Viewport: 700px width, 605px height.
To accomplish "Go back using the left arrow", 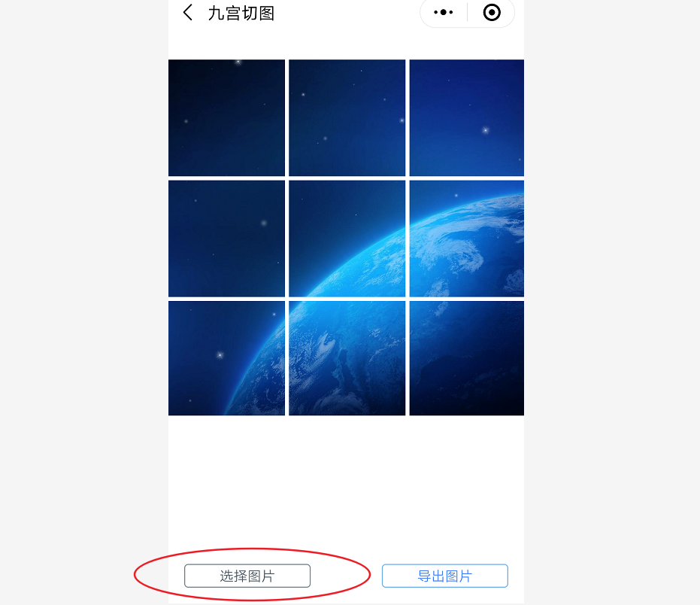I will (188, 13).
